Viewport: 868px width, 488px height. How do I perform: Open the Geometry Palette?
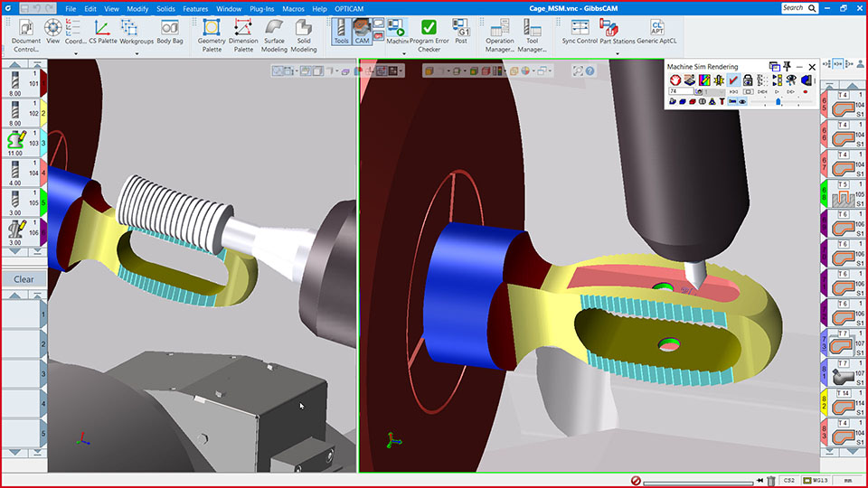[212, 36]
